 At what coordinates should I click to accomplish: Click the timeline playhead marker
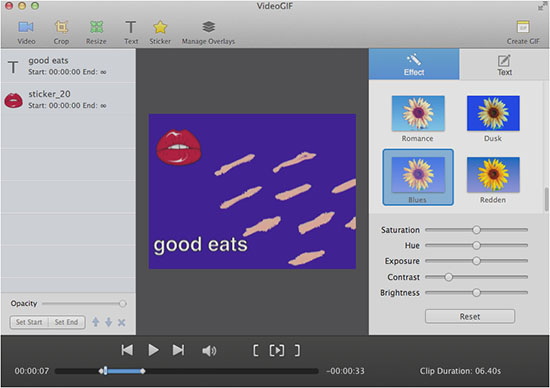[105, 371]
